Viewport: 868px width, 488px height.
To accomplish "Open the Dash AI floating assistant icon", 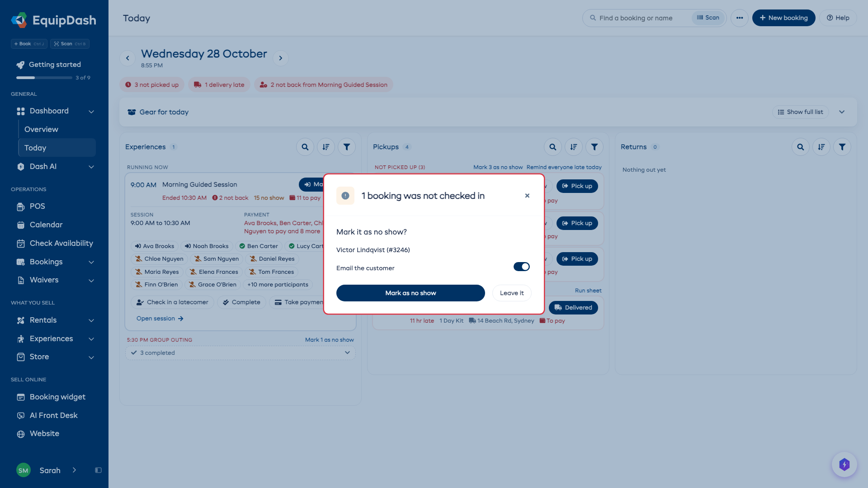I will (844, 465).
